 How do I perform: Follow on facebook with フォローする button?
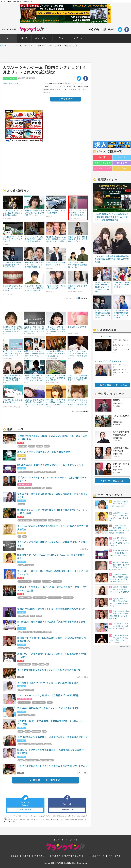(67, 809)
